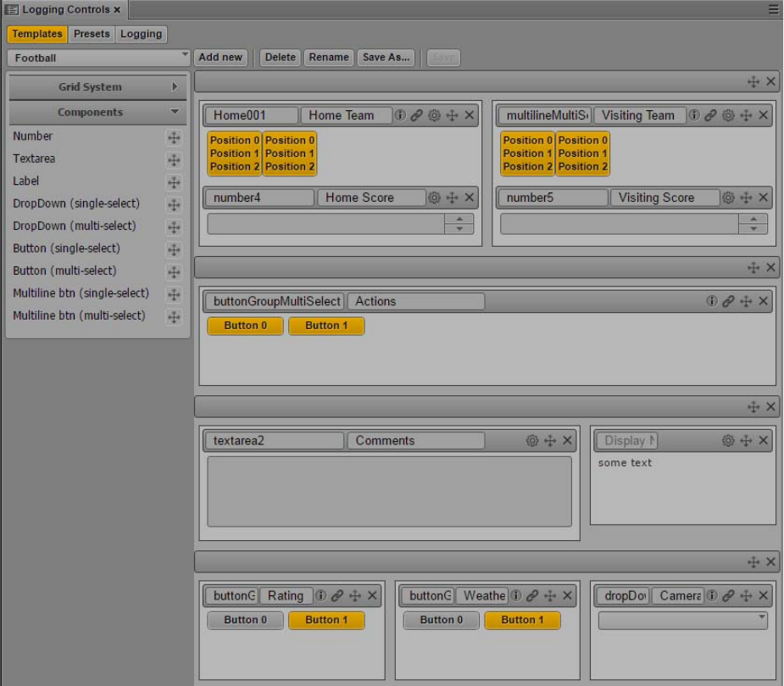784x686 pixels.
Task: Switch to the Presets tab
Action: (92, 34)
